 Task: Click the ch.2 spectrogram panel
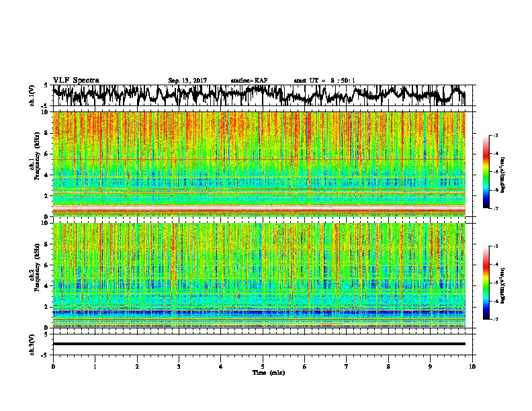pyautogui.click(x=259, y=275)
